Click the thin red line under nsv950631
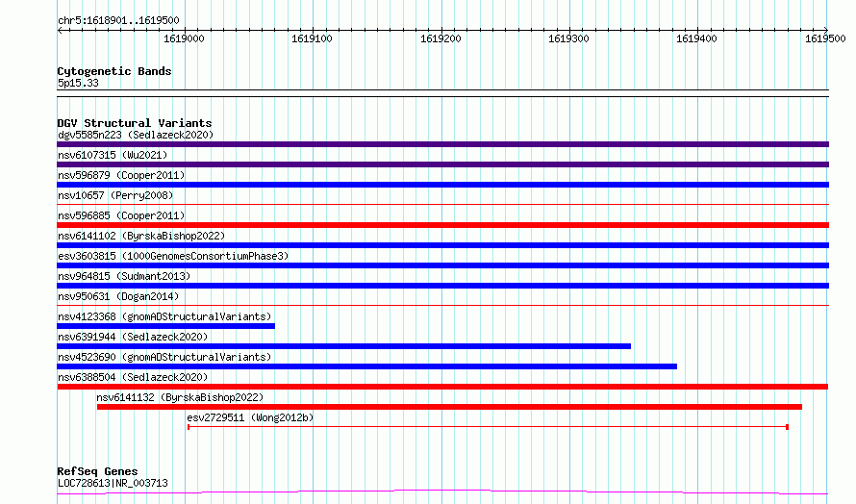Image resolution: width=856 pixels, height=504 pixels. (442, 306)
